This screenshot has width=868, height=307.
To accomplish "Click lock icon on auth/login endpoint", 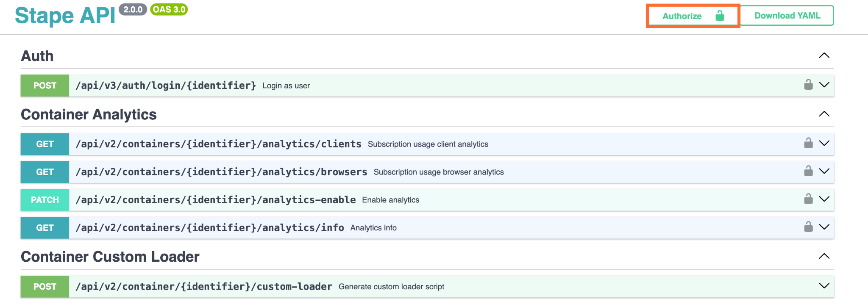I will 808,85.
